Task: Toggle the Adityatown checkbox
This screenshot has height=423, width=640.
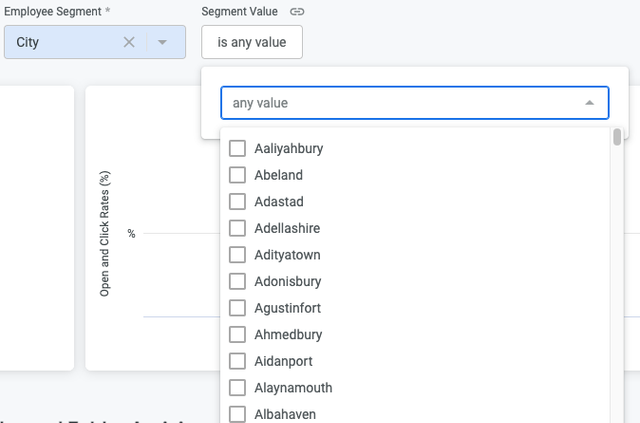Action: pyautogui.click(x=238, y=255)
